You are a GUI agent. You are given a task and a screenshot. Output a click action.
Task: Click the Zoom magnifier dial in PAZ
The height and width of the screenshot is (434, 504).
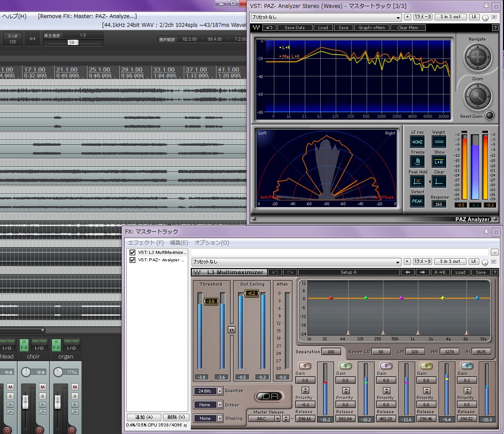477,96
